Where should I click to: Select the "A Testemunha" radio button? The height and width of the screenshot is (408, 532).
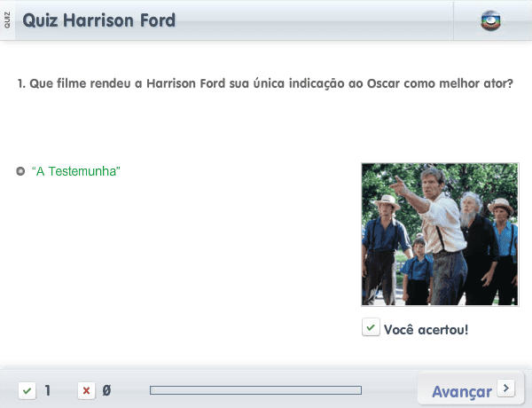[20, 171]
